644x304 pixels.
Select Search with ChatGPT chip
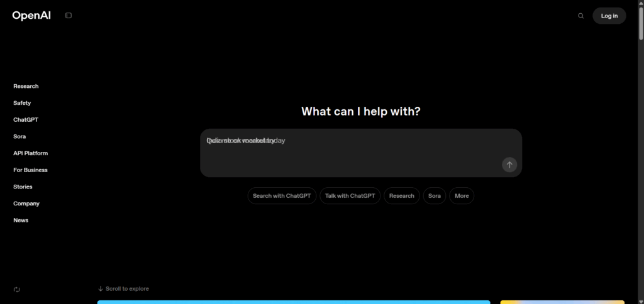(x=282, y=196)
